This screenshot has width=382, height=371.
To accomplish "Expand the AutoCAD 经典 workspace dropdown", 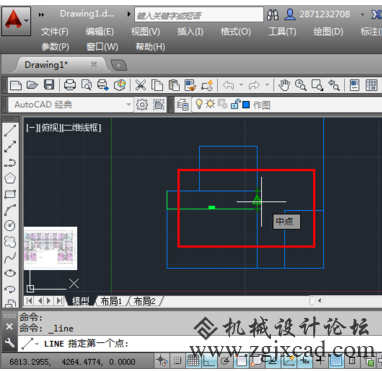I will tap(128, 105).
